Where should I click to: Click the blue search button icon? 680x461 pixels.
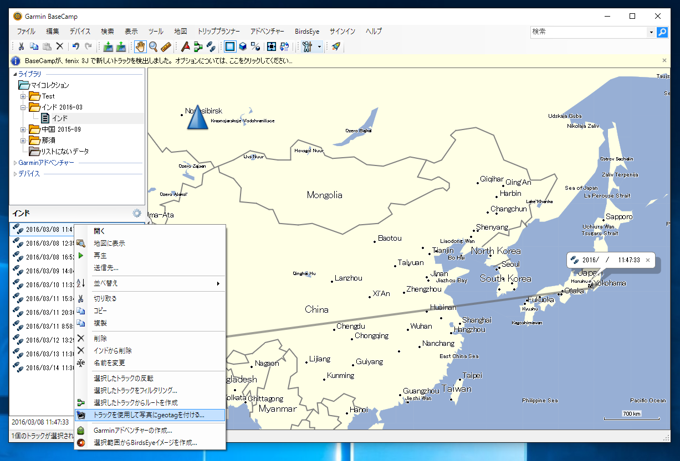coord(662,32)
